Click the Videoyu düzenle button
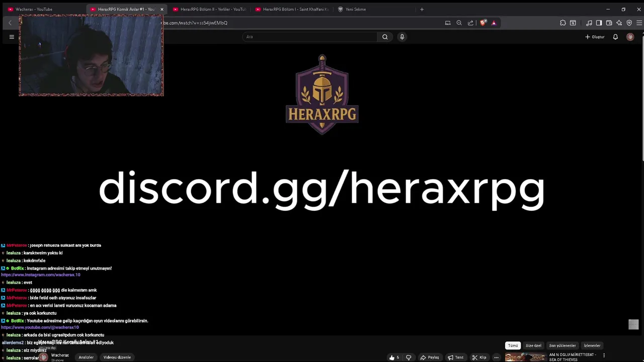644x362 pixels. click(117, 357)
